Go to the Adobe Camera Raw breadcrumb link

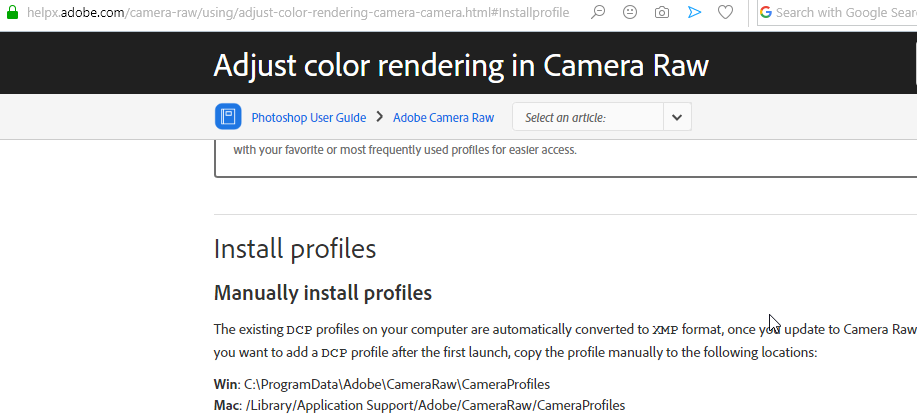point(443,118)
